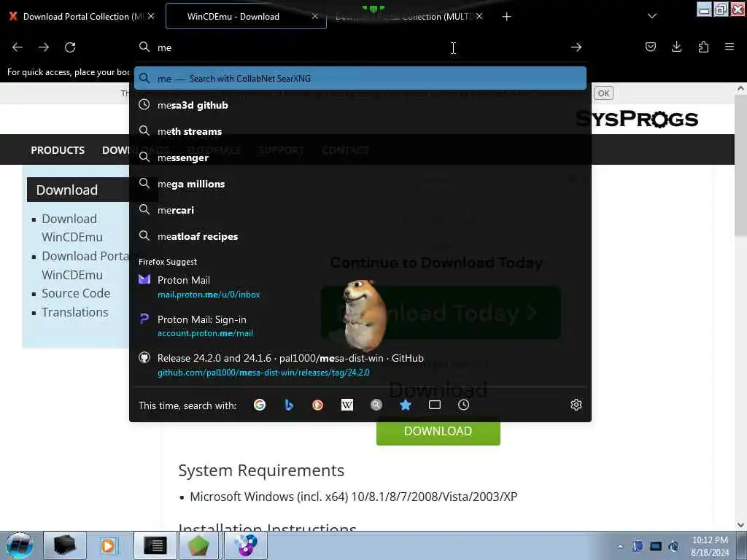This screenshot has height=560, width=747.
Task: Open the Download WinCDEmu sidebar link
Action: 72,228
